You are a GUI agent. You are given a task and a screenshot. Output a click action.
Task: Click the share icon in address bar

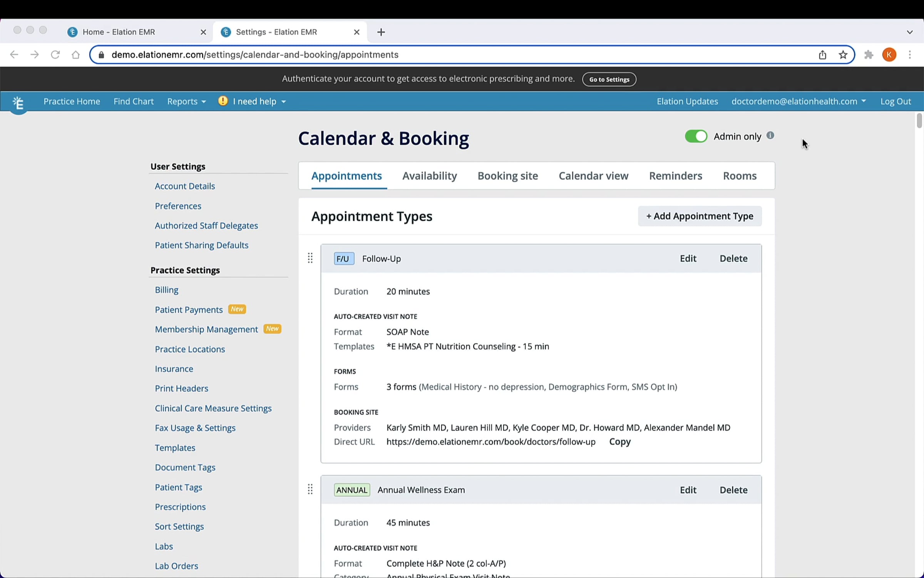coord(822,55)
